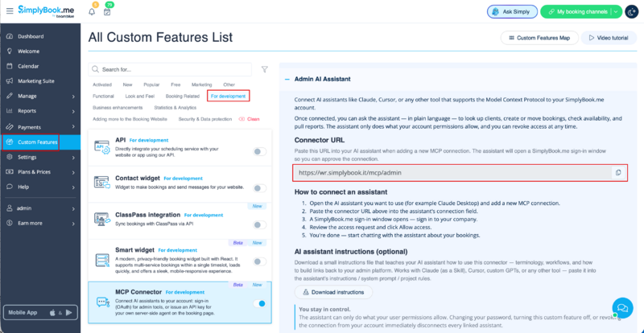Click the SimplyBook.me logo
644x333 pixels.
(x=46, y=11)
